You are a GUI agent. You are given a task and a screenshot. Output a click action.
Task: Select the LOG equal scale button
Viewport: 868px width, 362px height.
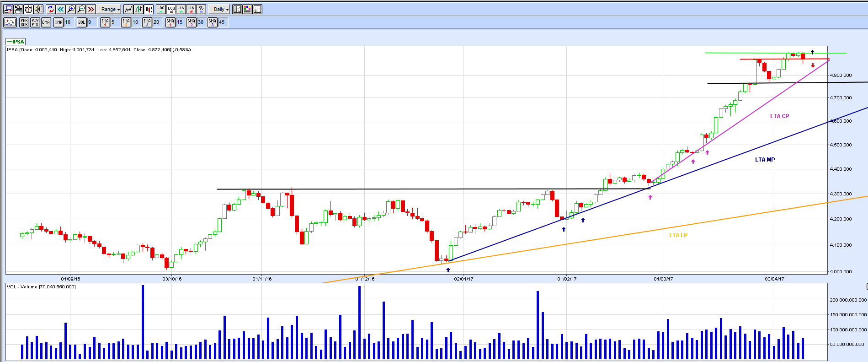161,9
